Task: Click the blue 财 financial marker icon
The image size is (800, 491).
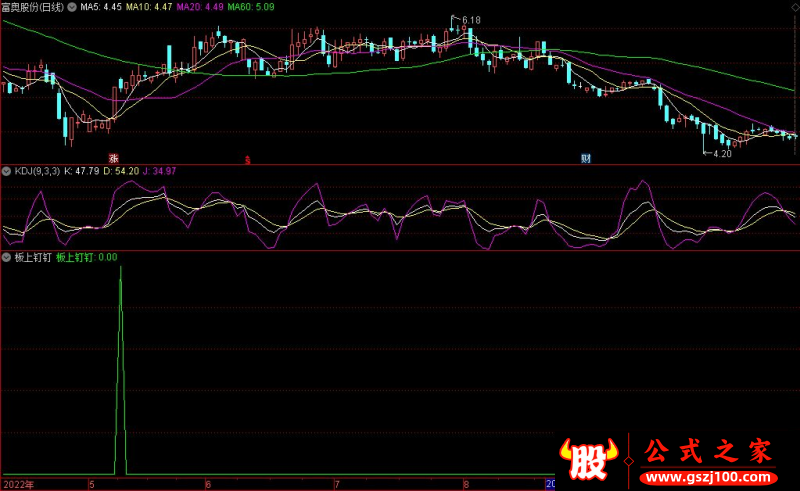Action: coord(586,158)
